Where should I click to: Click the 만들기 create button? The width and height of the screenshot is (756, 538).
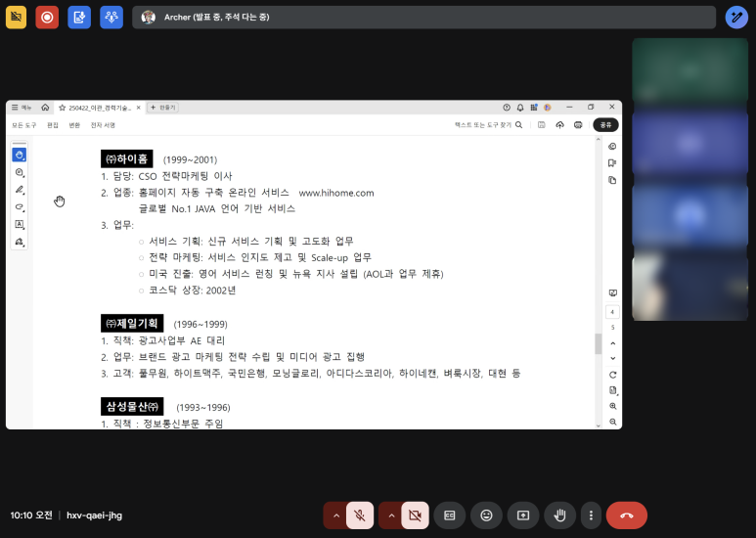click(163, 108)
